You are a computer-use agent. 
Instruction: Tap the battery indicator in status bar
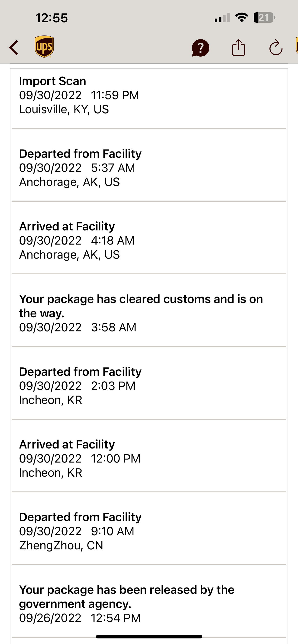click(264, 18)
